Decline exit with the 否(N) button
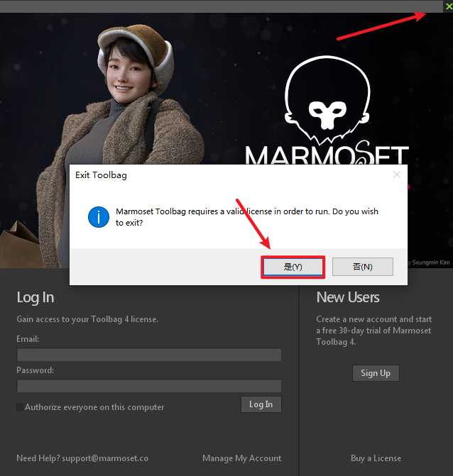Image resolution: width=453 pixels, height=476 pixels. (x=362, y=267)
